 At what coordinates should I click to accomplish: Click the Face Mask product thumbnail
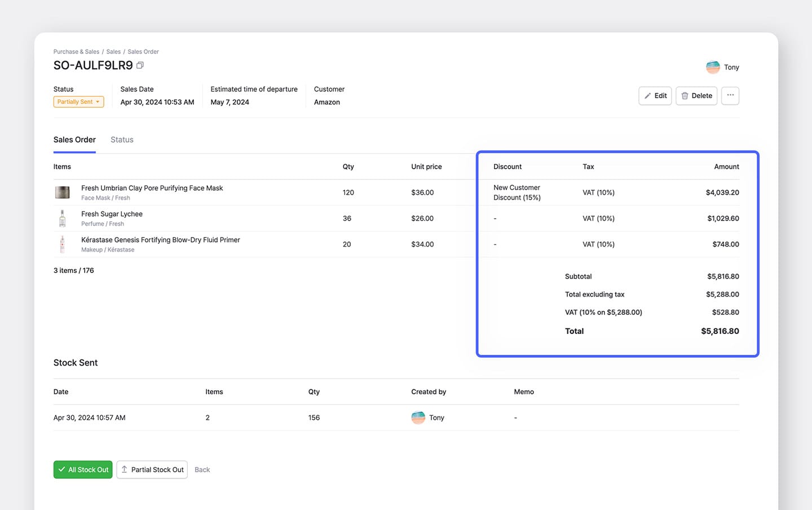click(63, 192)
